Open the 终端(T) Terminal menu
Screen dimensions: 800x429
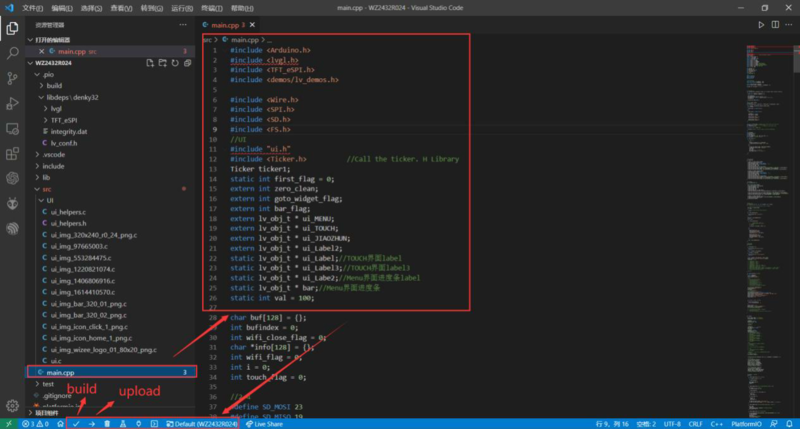(x=212, y=8)
